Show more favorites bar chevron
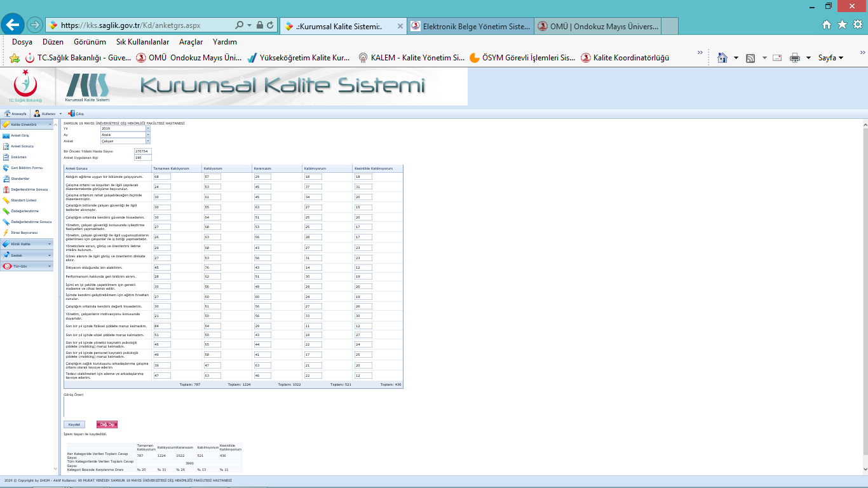The height and width of the screenshot is (488, 868). pyautogui.click(x=700, y=53)
